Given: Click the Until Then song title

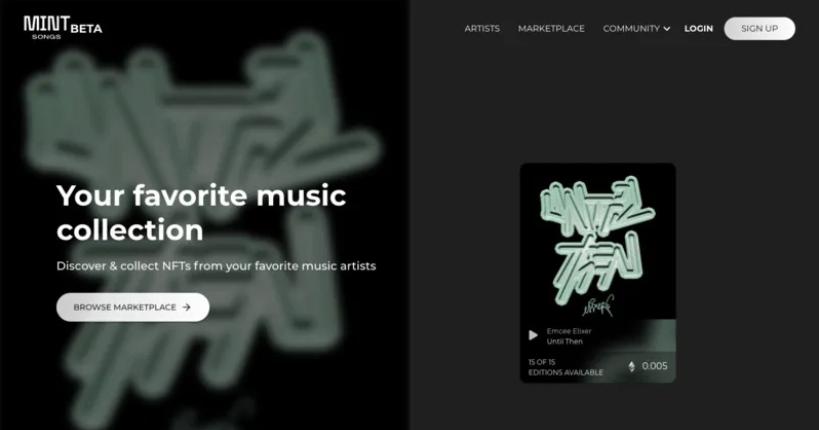Looking at the screenshot, I should (564, 341).
